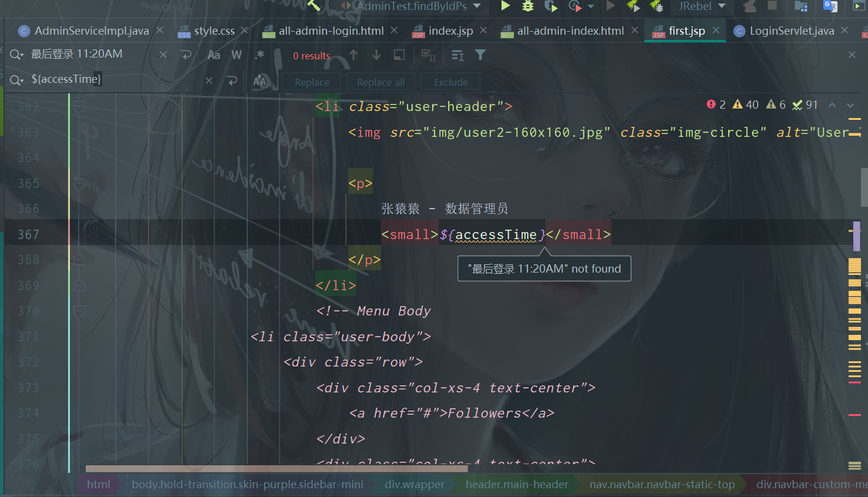The width and height of the screenshot is (868, 497).
Task: Open the LoginServlet.java tab
Action: click(792, 31)
